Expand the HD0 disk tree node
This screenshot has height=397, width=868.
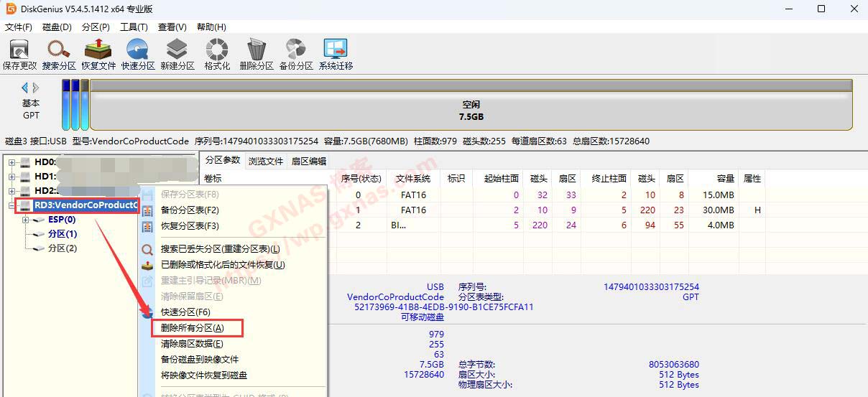tap(12, 162)
